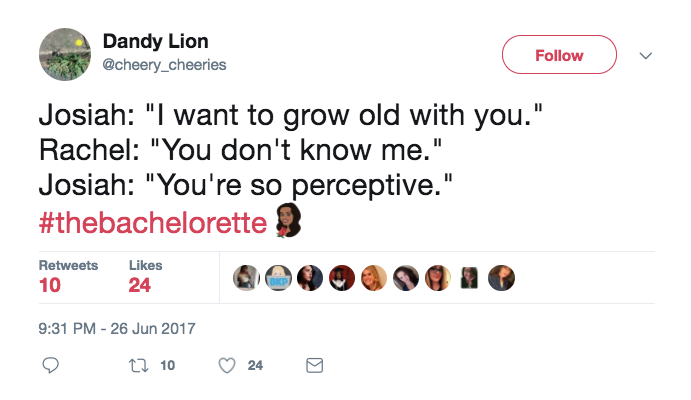Send tweet via the envelope message icon
Viewport: 691px width, 400px height.
[x=314, y=365]
